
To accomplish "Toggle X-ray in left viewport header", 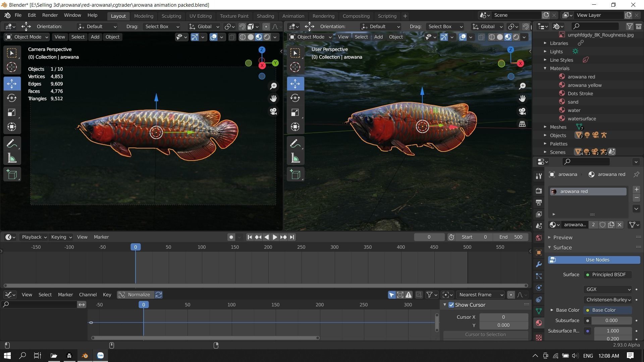I will coord(232,37).
